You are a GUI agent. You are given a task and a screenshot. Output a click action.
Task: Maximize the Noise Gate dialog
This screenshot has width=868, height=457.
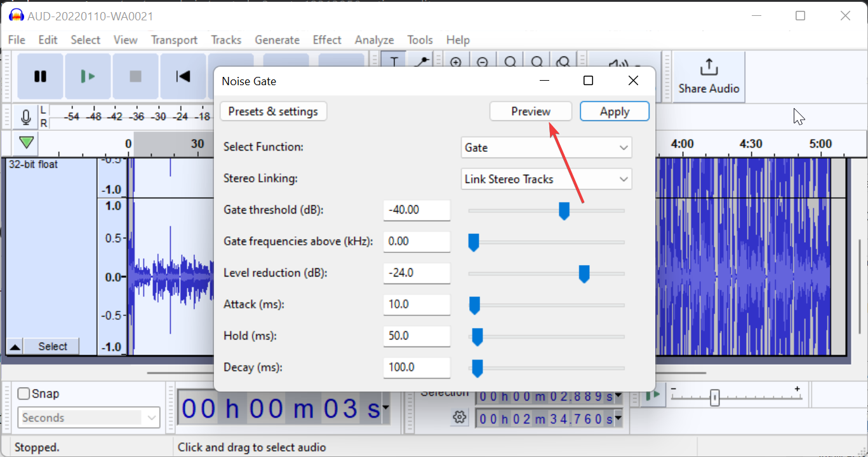[588, 81]
